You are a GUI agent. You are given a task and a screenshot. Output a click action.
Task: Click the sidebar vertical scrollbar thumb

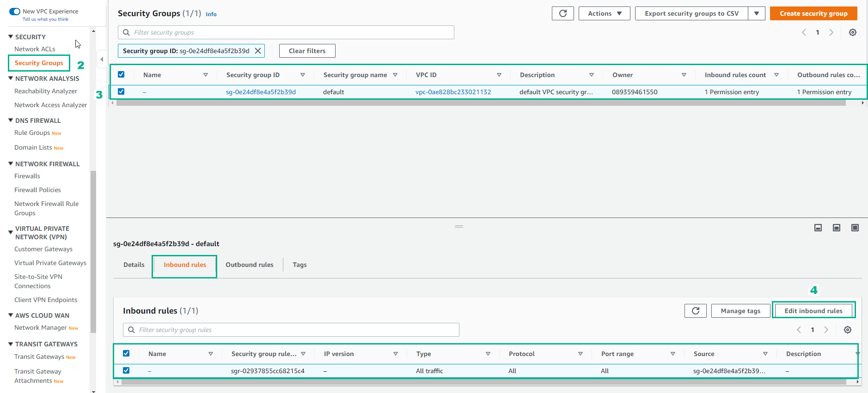(x=93, y=252)
